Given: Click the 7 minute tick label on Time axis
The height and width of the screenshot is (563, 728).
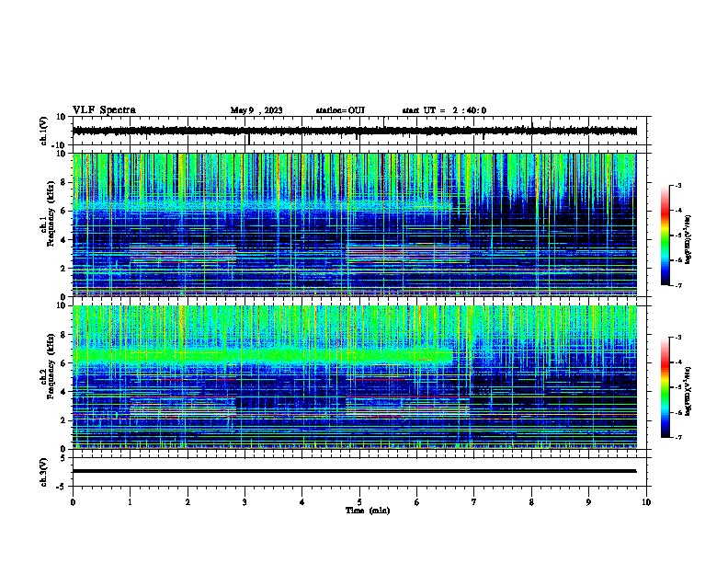Looking at the screenshot, I should 474,502.
